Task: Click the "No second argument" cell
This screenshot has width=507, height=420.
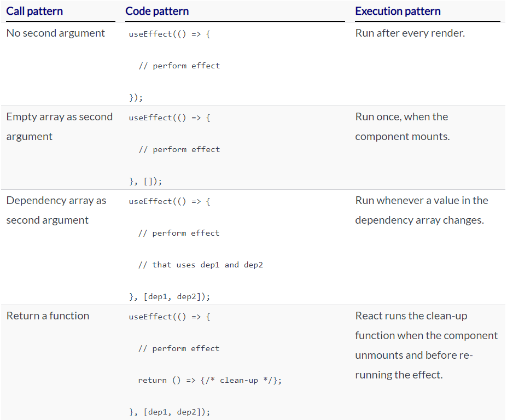Action: (56, 33)
